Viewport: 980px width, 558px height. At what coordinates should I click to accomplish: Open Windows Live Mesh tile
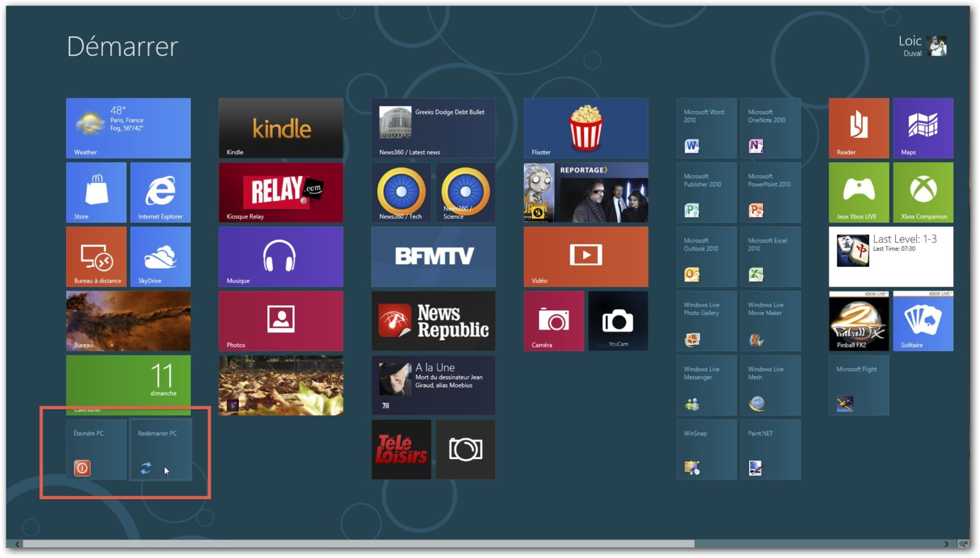click(771, 385)
